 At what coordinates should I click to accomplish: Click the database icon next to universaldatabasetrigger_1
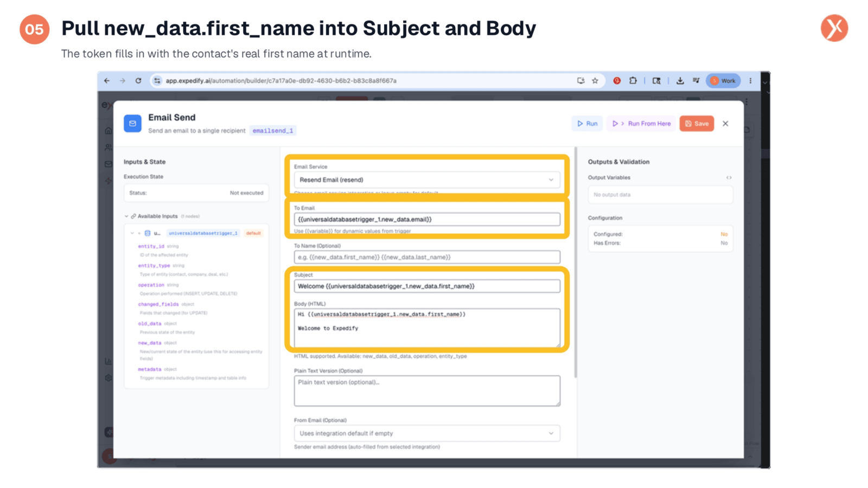pos(148,233)
